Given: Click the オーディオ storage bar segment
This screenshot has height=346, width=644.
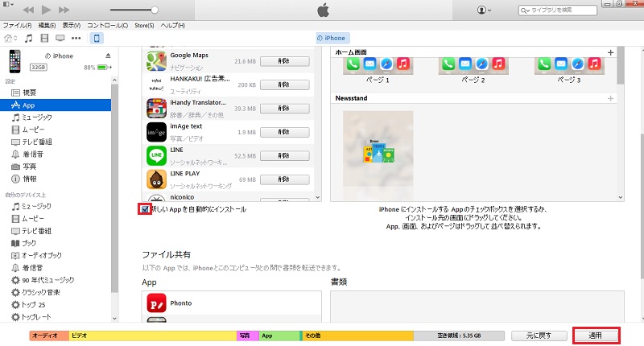Looking at the screenshot, I should pos(49,336).
